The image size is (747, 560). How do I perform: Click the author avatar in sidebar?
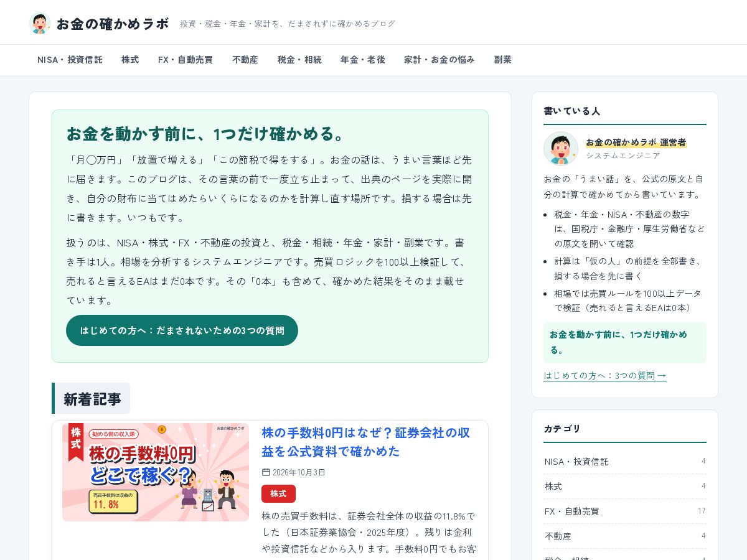click(x=561, y=149)
